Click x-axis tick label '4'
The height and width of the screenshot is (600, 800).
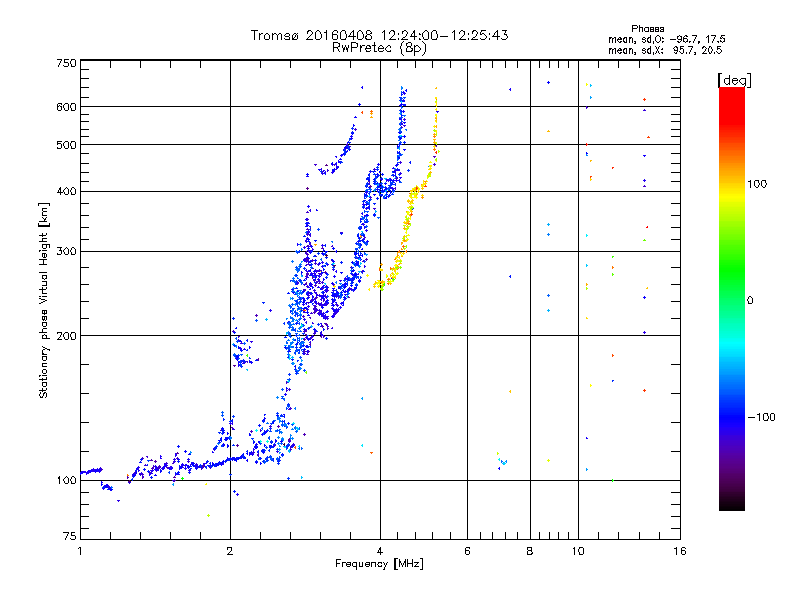pyautogui.click(x=380, y=551)
